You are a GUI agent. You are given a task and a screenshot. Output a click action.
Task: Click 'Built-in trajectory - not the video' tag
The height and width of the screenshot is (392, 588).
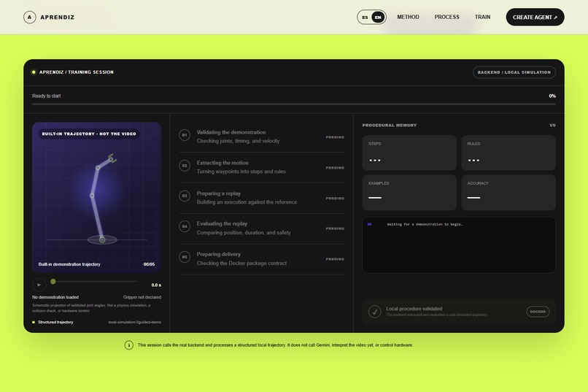[89, 134]
